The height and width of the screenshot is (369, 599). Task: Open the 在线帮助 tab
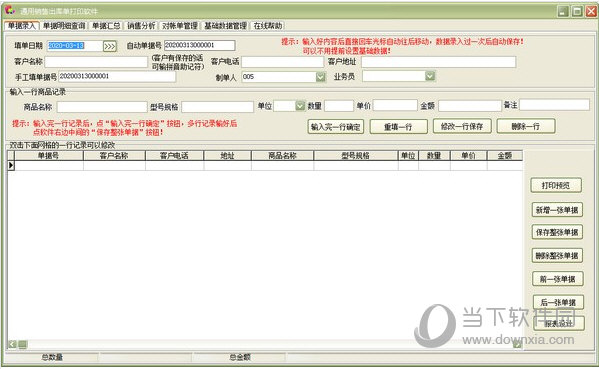click(x=267, y=26)
